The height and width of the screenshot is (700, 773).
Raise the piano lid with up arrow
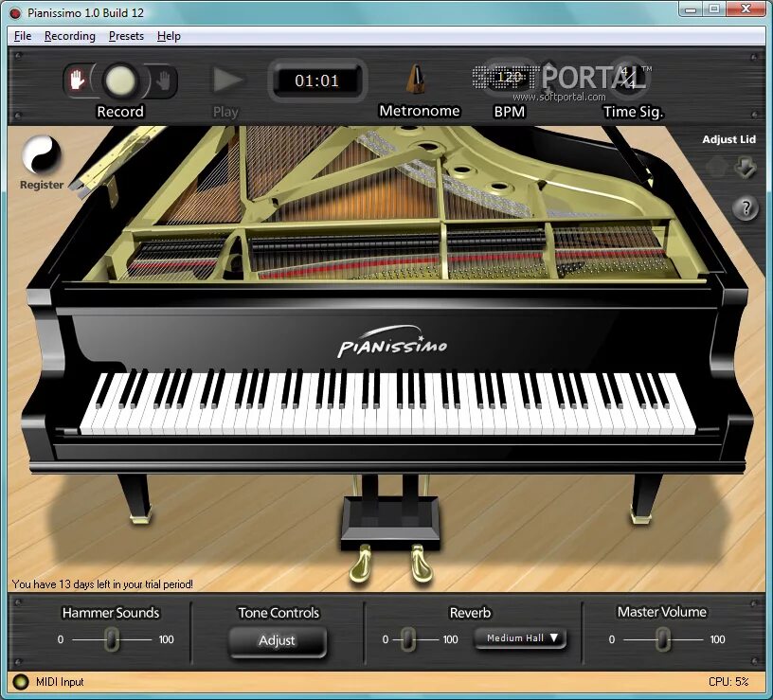pyautogui.click(x=717, y=167)
